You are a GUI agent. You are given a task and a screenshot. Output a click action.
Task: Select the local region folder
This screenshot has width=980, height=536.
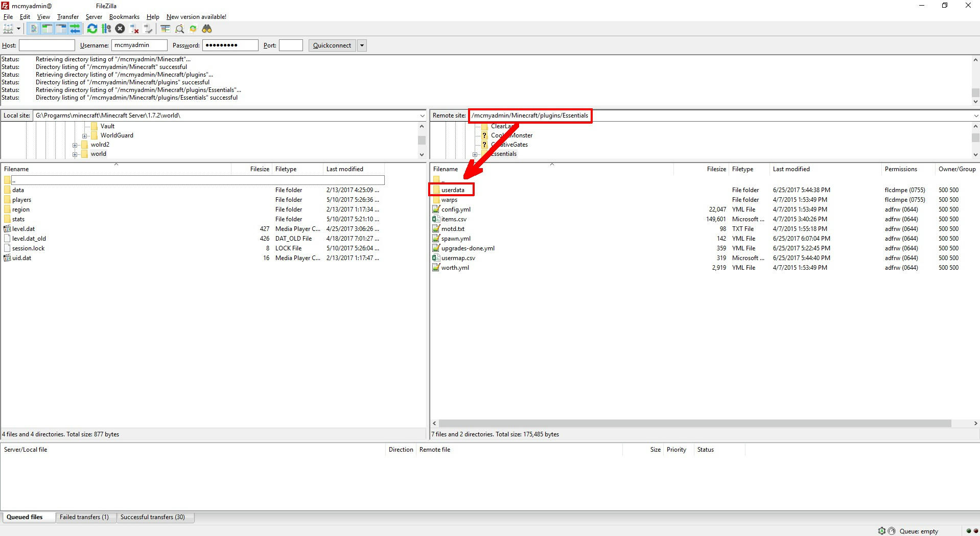pos(21,209)
